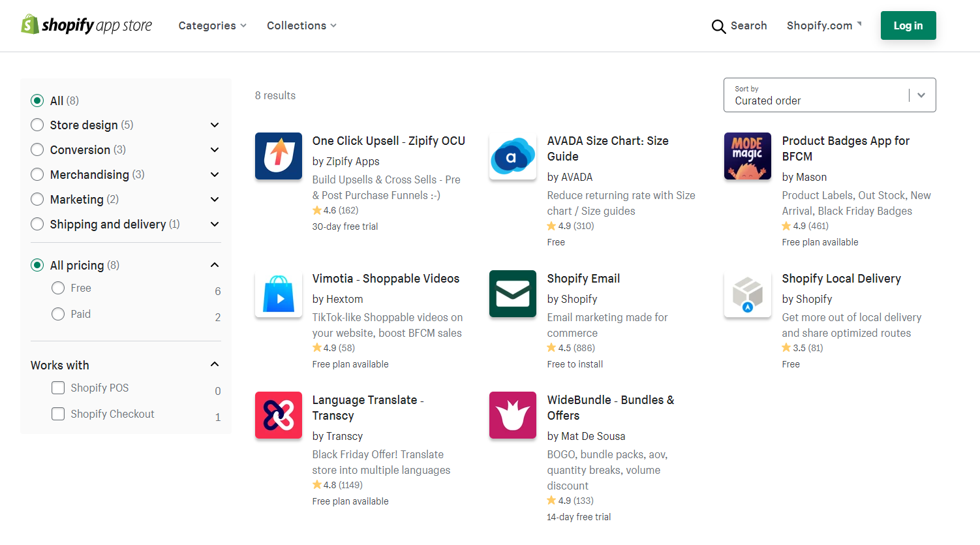Open WideBundle app icon
Viewport: 980px width, 545px height.
click(513, 415)
